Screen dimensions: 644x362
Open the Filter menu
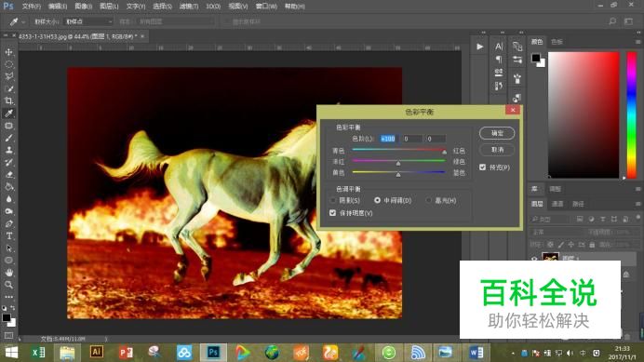point(189,7)
